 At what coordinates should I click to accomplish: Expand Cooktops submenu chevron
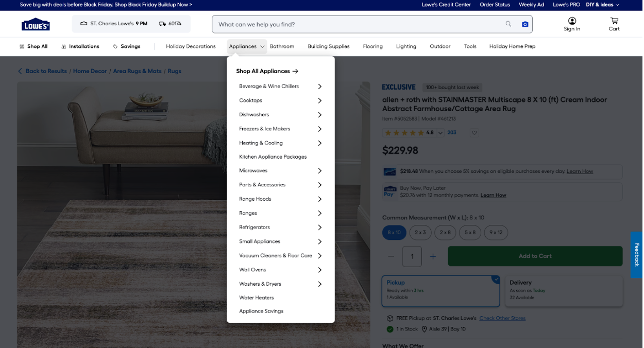[319, 100]
